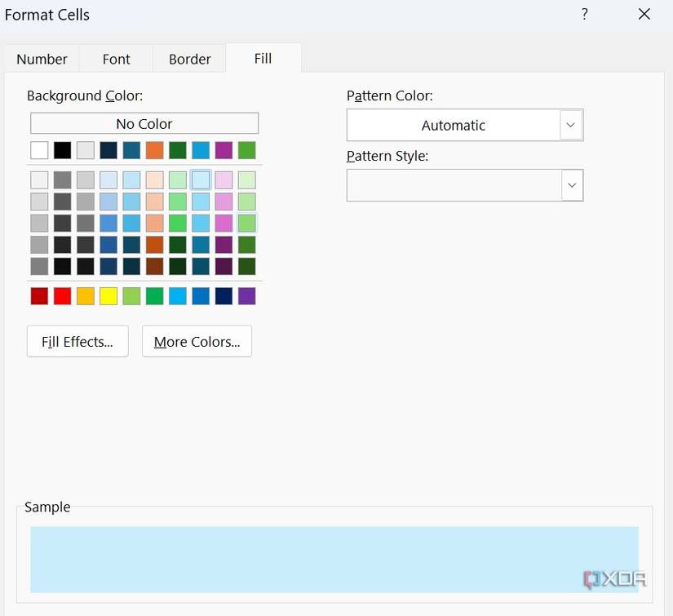Open the Border tab
The height and width of the screenshot is (616, 673).
pyautogui.click(x=189, y=59)
